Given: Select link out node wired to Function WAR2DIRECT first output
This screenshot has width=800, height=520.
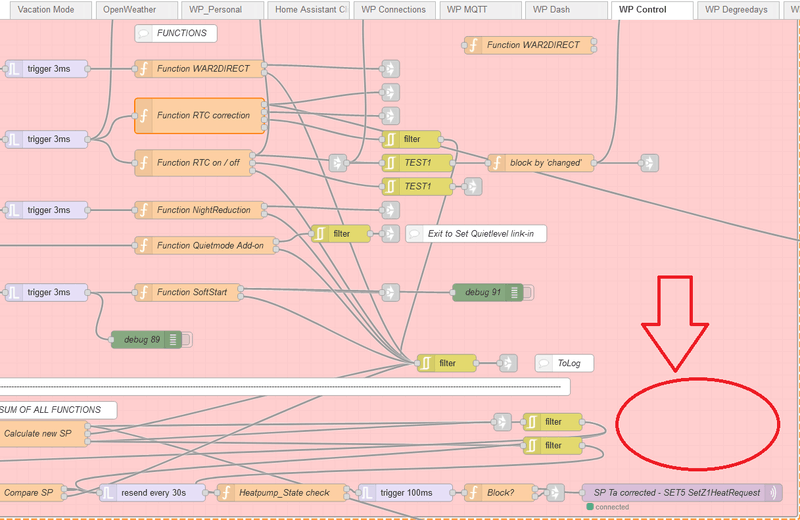Looking at the screenshot, I should click(390, 69).
